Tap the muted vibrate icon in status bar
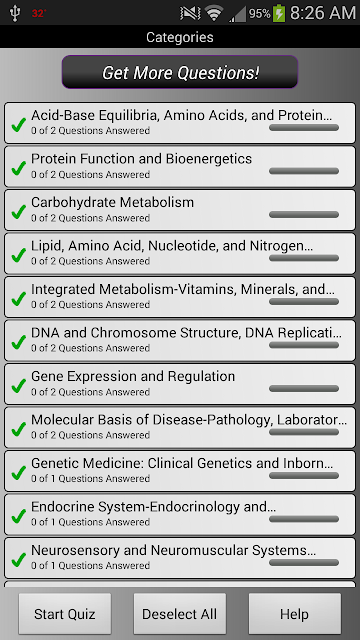Viewport: 360px width, 640px height. click(x=190, y=13)
